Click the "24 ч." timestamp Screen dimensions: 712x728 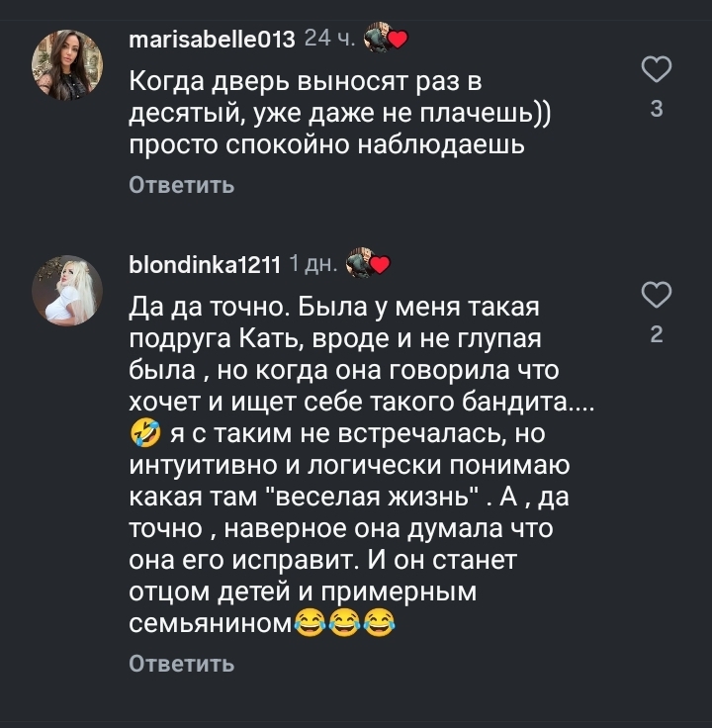click(x=329, y=40)
